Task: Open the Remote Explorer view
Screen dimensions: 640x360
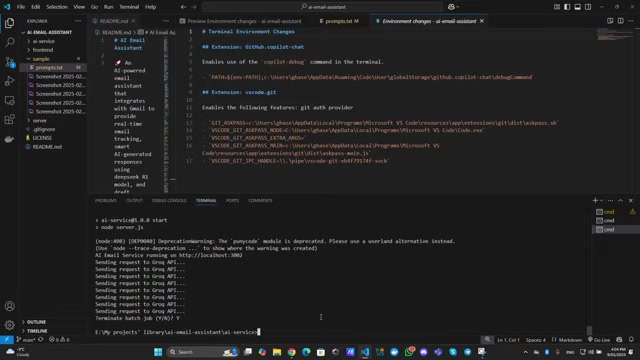Action: 9,100
